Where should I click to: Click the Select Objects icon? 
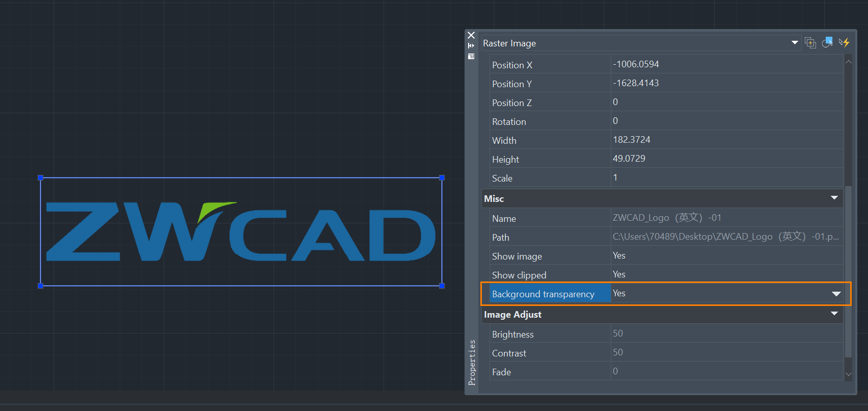pyautogui.click(x=827, y=42)
